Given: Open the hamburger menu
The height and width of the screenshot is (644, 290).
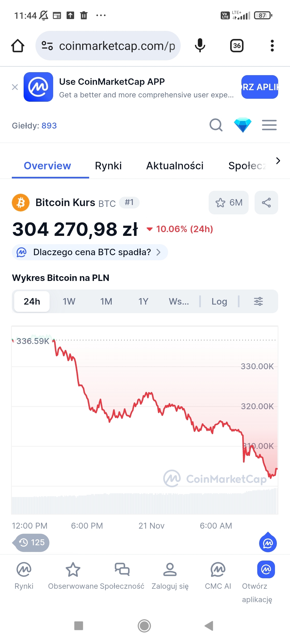Looking at the screenshot, I should click(x=269, y=125).
